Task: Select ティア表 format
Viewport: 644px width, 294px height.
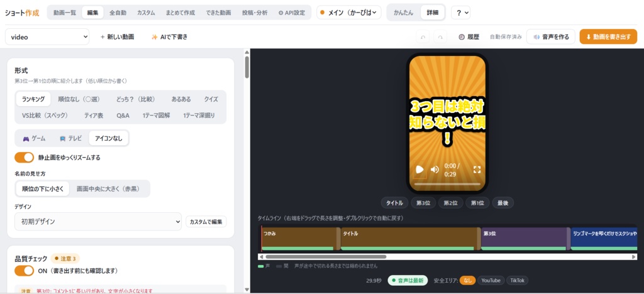Action: point(94,116)
